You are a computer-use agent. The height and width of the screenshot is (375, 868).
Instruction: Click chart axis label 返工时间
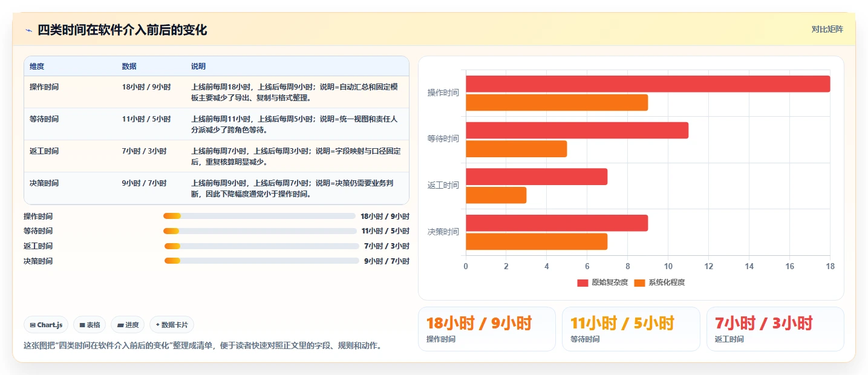click(x=443, y=185)
